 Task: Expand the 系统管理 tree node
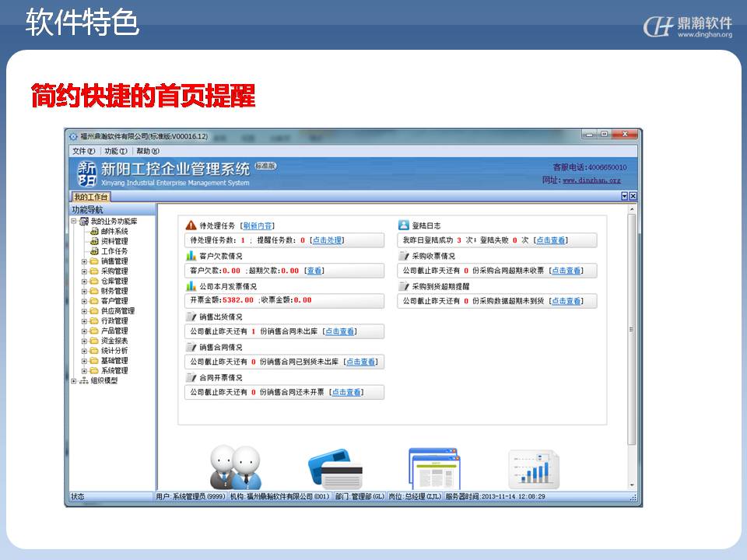point(84,371)
